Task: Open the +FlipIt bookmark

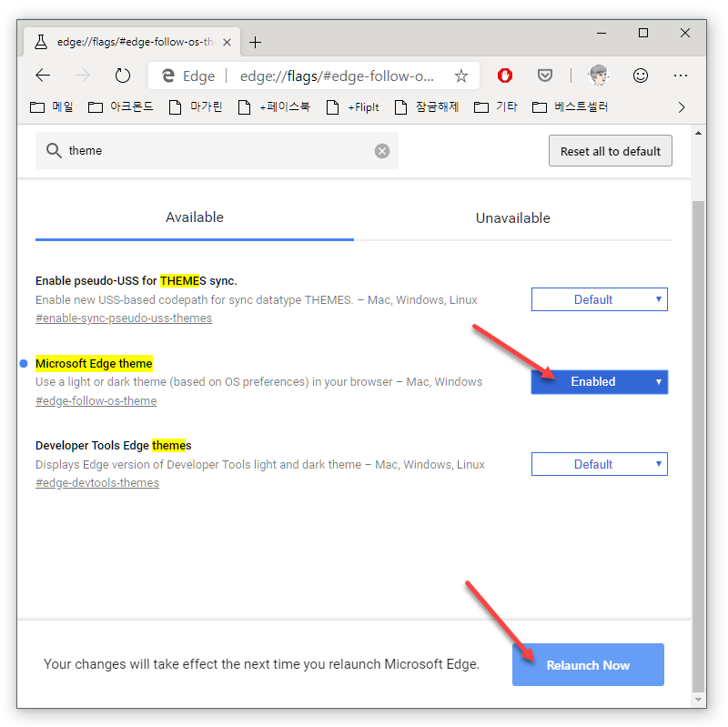Action: (353, 107)
